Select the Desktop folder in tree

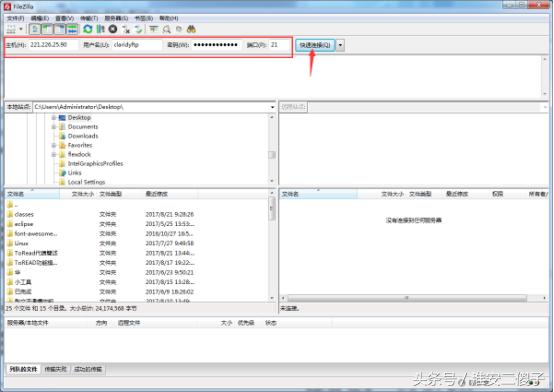click(x=79, y=117)
